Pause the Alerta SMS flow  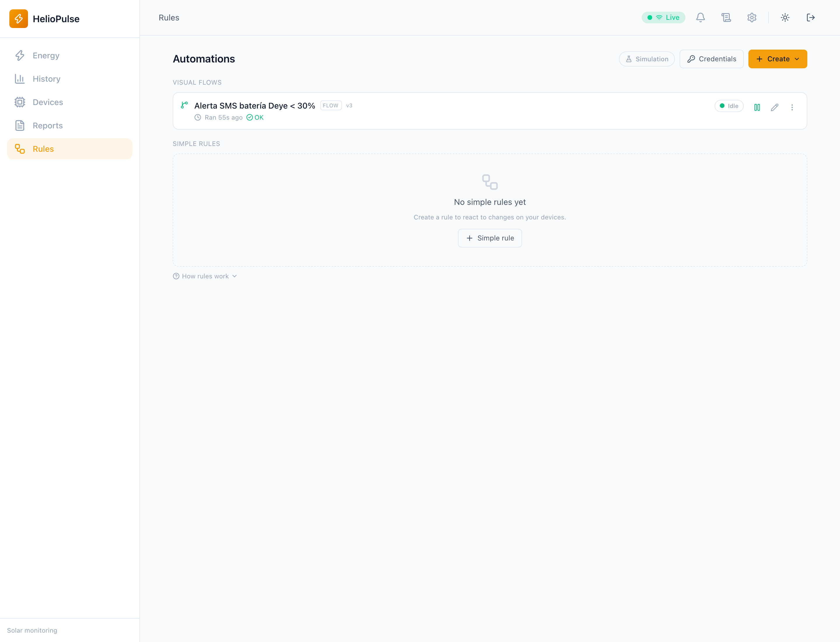point(757,107)
